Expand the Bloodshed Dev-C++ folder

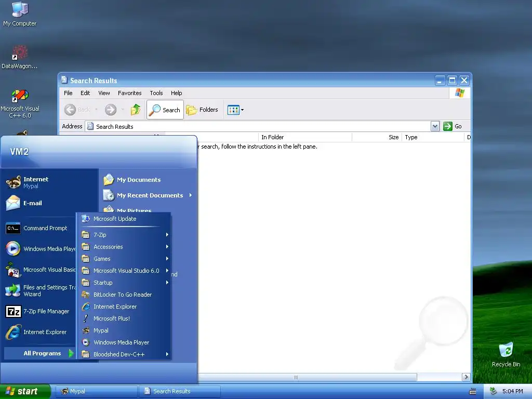[x=125, y=354]
